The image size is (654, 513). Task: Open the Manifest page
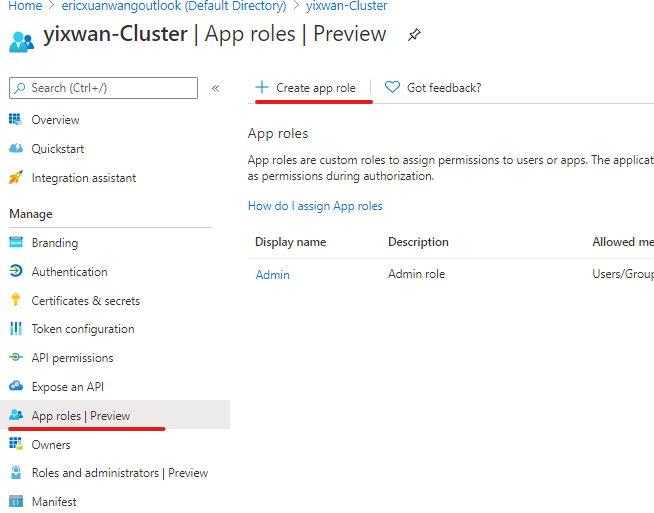pyautogui.click(x=54, y=501)
